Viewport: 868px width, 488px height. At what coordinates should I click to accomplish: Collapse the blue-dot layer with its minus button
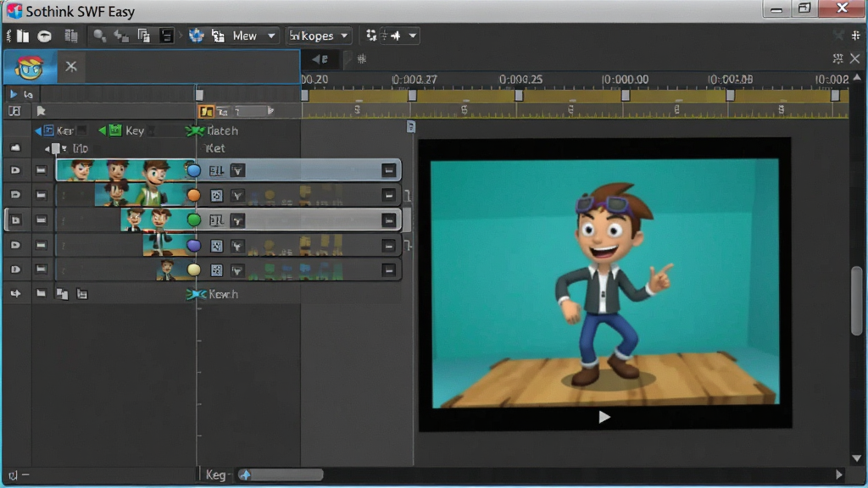tap(388, 170)
